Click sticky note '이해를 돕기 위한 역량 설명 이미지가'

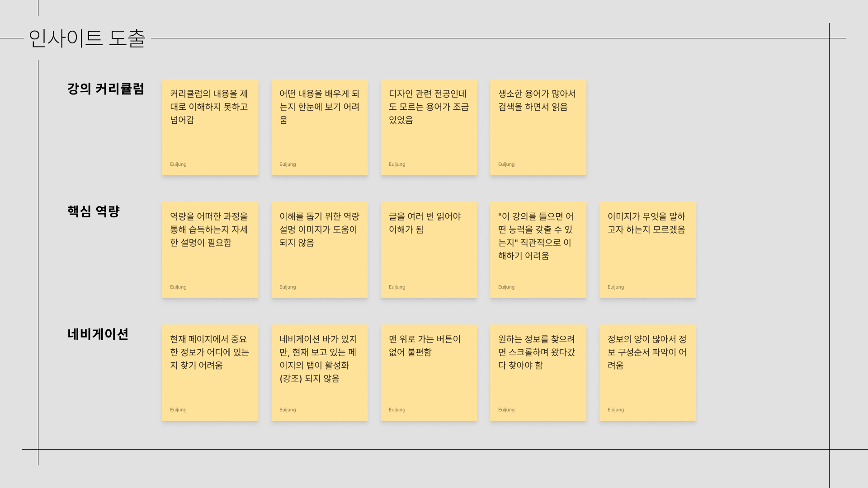[319, 250]
